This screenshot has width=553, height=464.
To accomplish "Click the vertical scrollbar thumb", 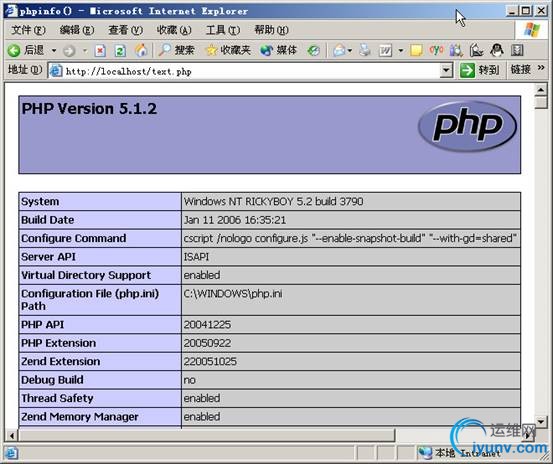I will coord(541,103).
